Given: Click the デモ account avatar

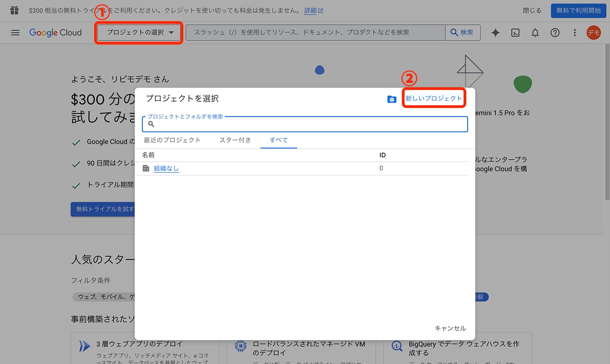Looking at the screenshot, I should coord(594,32).
